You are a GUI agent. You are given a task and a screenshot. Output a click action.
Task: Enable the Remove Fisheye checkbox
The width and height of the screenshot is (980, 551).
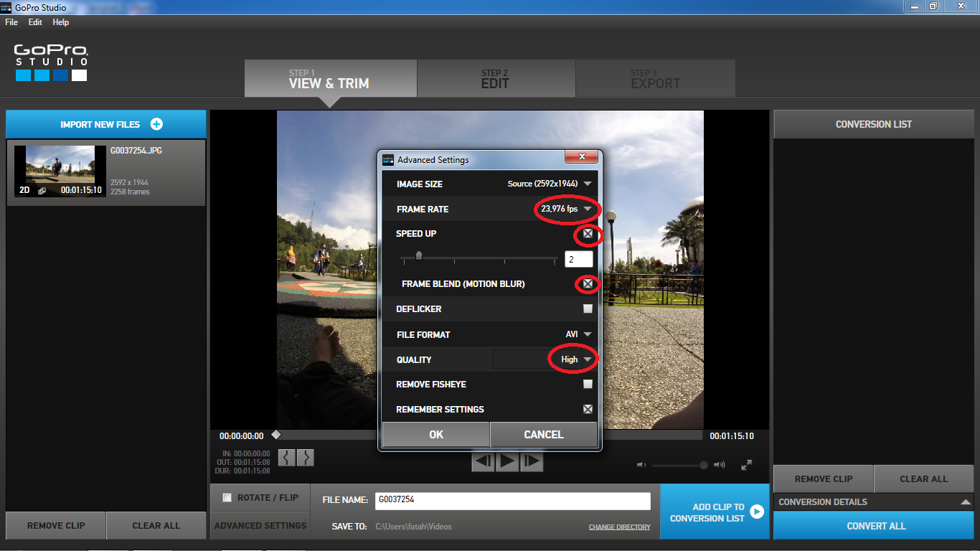[588, 385]
